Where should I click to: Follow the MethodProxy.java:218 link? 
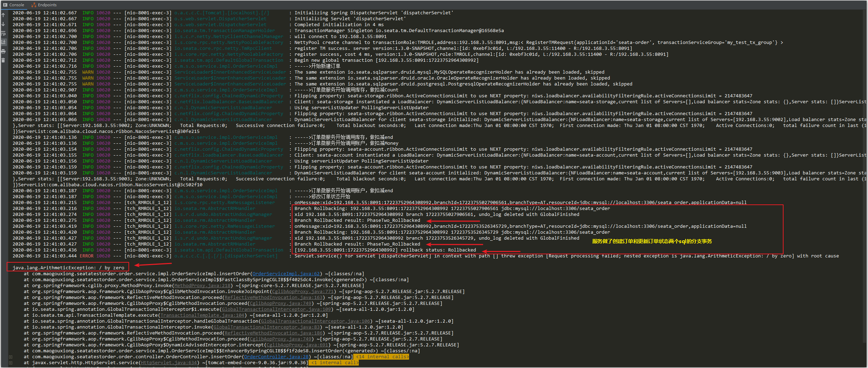[x=202, y=286]
